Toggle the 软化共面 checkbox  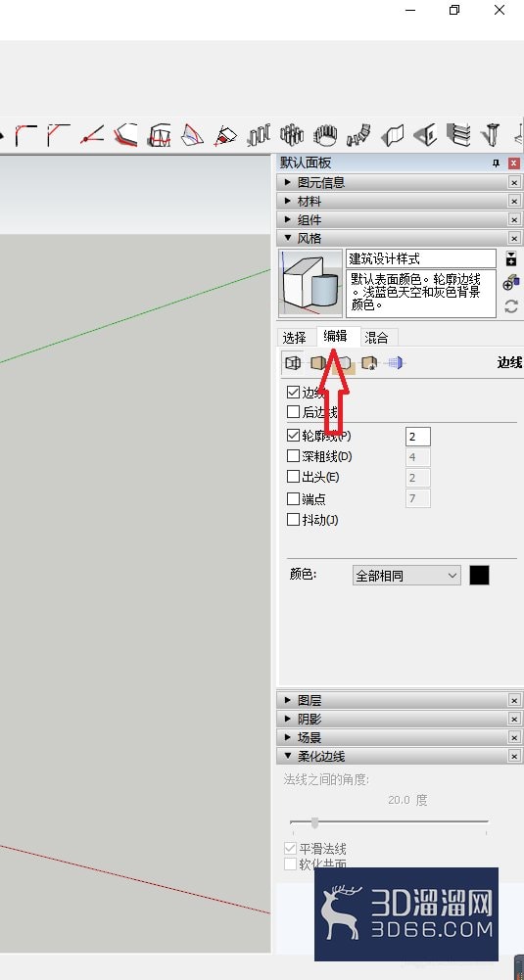point(290,864)
